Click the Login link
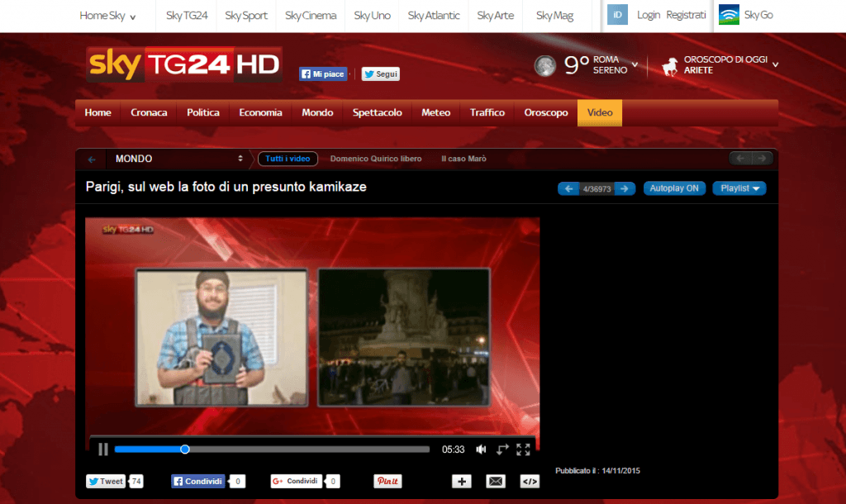 point(648,15)
